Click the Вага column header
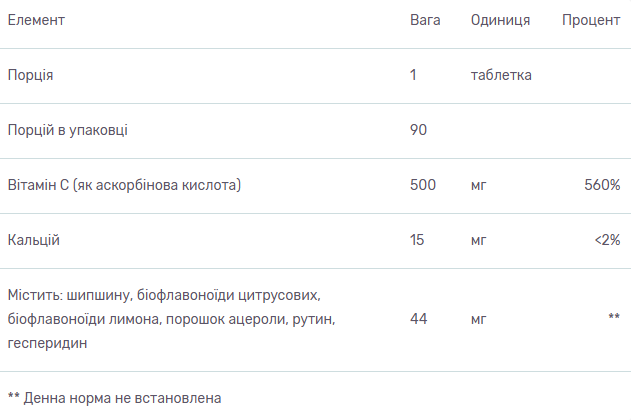The height and width of the screenshot is (420, 631). [x=425, y=20]
